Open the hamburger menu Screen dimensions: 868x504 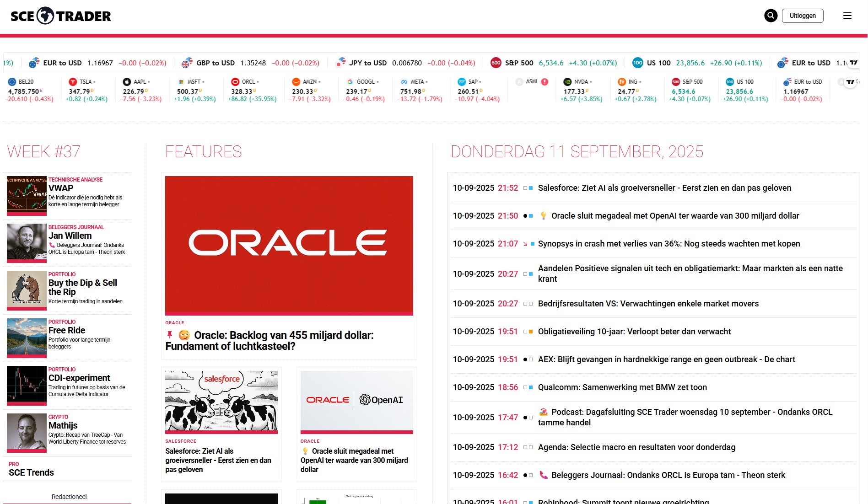point(847,16)
